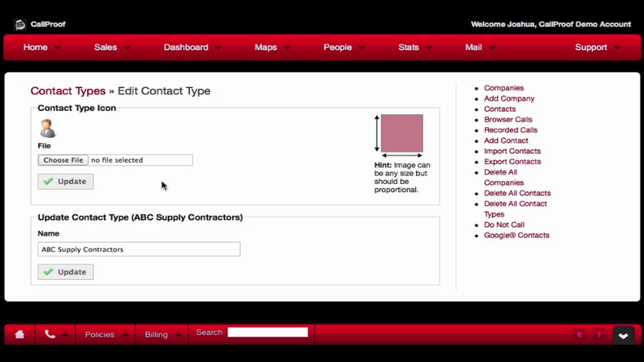Open the Billing menu in bottom bar
The height and width of the screenshot is (362, 644).
click(x=156, y=334)
